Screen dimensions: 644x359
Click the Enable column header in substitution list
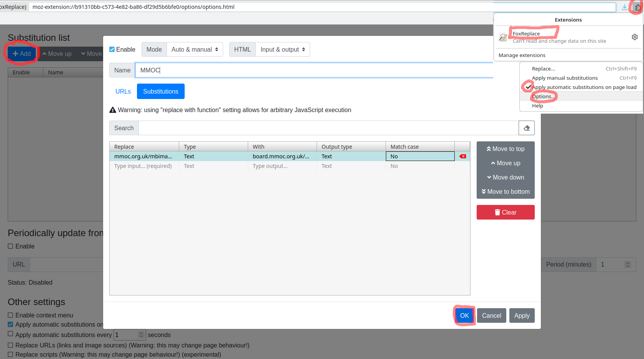pyautogui.click(x=25, y=72)
